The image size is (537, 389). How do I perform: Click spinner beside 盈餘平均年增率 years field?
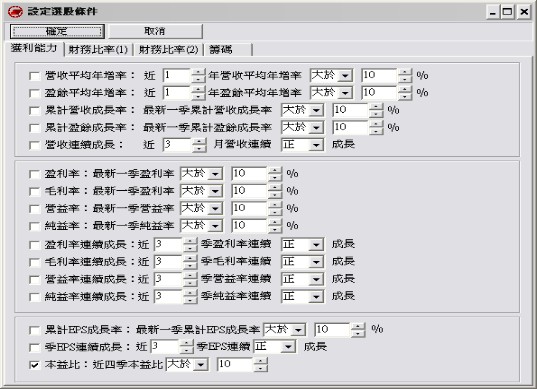198,93
